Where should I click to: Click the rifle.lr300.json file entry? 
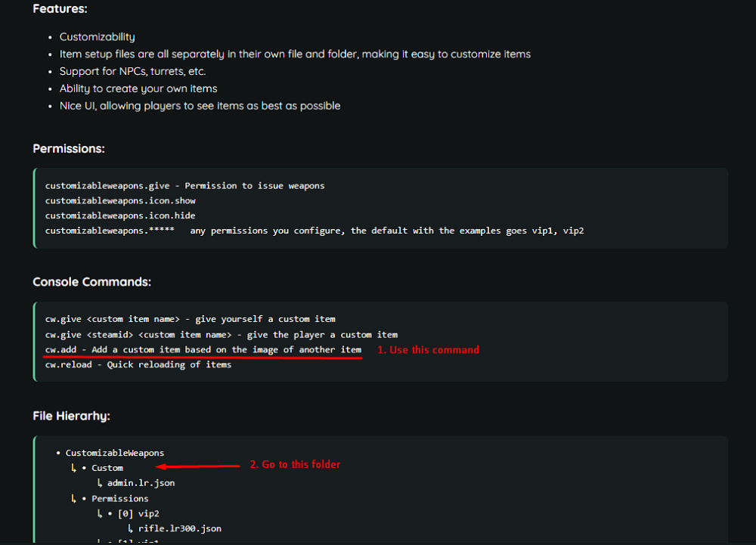point(179,528)
